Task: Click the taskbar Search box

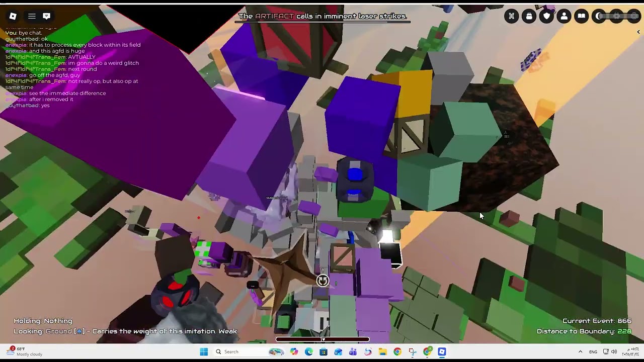Action: pos(250,352)
